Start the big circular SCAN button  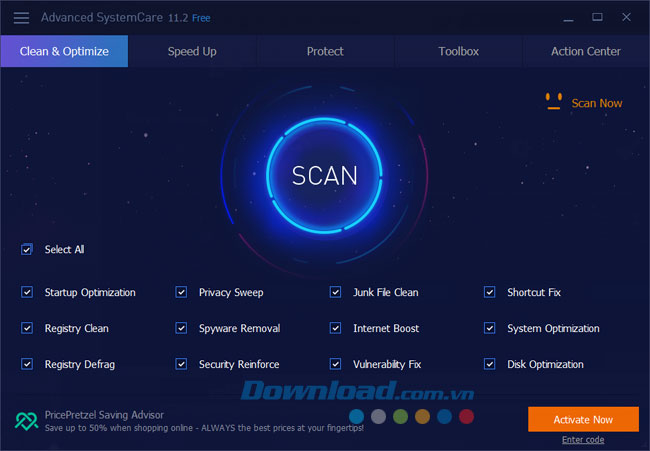point(324,175)
